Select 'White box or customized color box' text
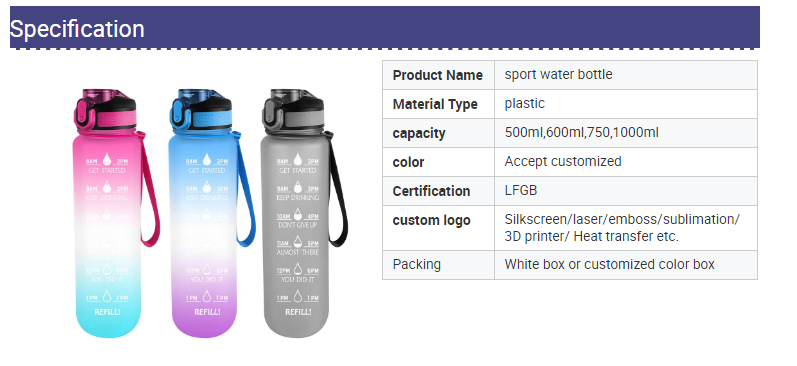Image resolution: width=797 pixels, height=366 pixels. tap(609, 264)
